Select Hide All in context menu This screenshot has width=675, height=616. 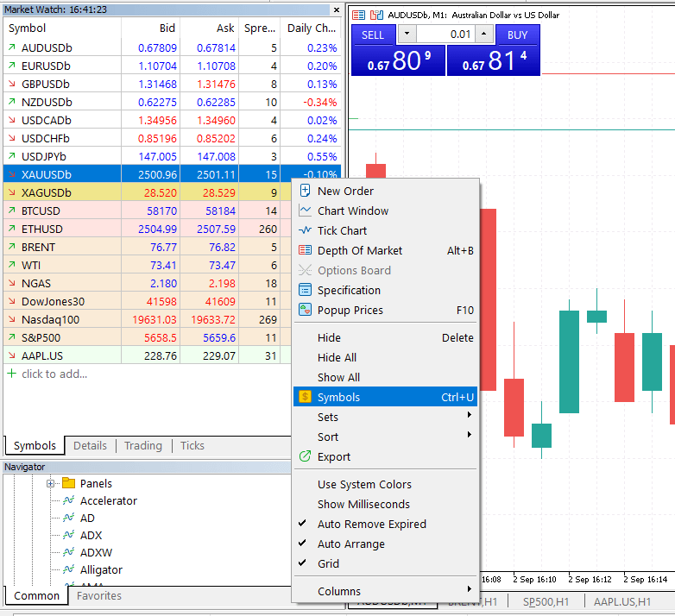tap(385, 357)
